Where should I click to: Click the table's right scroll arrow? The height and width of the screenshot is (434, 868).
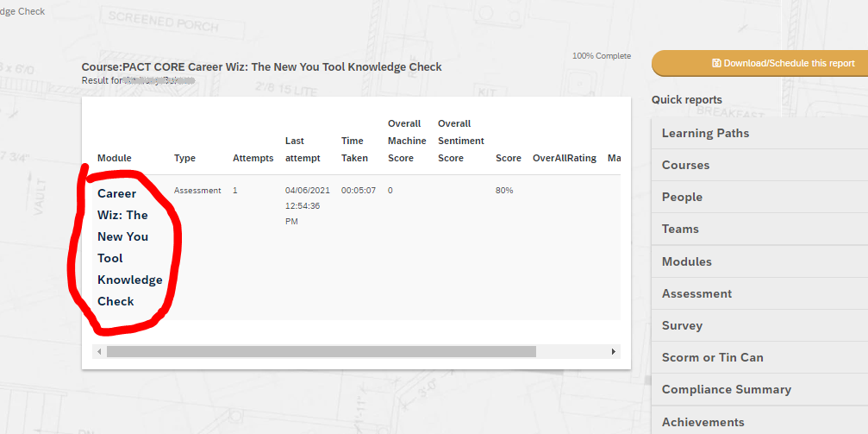(x=613, y=352)
